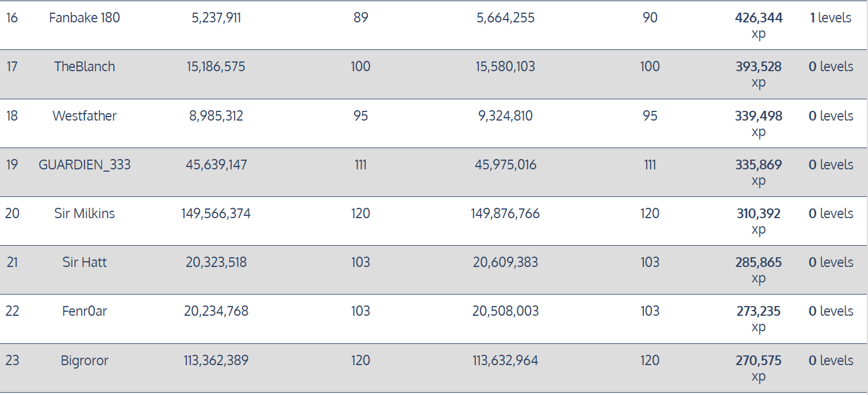This screenshot has height=395, width=868.
Task: Click Fanbake 180's starting level 89
Action: click(x=360, y=18)
